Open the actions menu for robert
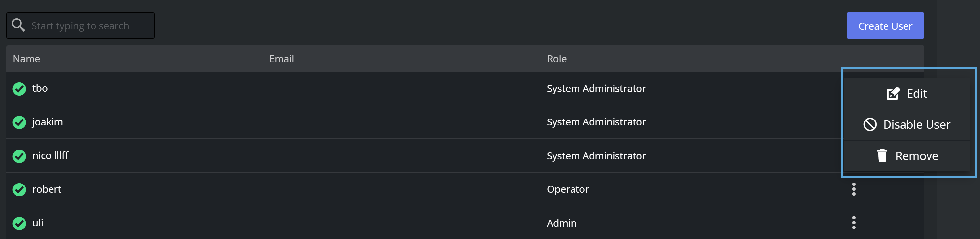The width and height of the screenshot is (980, 239). [854, 189]
